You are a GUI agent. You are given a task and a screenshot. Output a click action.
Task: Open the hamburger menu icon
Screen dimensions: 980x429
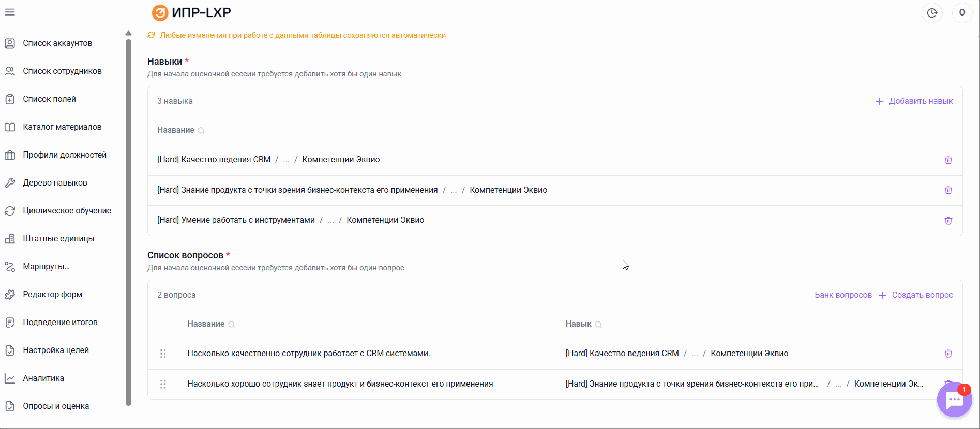(x=10, y=12)
